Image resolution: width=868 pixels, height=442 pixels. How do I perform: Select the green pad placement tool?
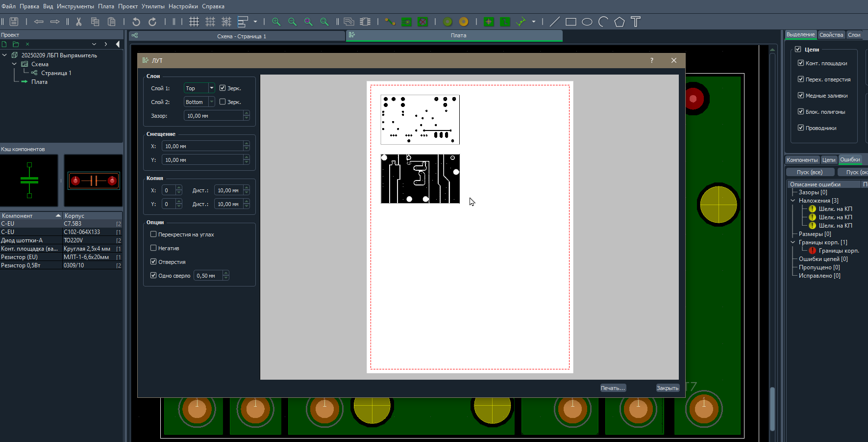[x=447, y=22]
